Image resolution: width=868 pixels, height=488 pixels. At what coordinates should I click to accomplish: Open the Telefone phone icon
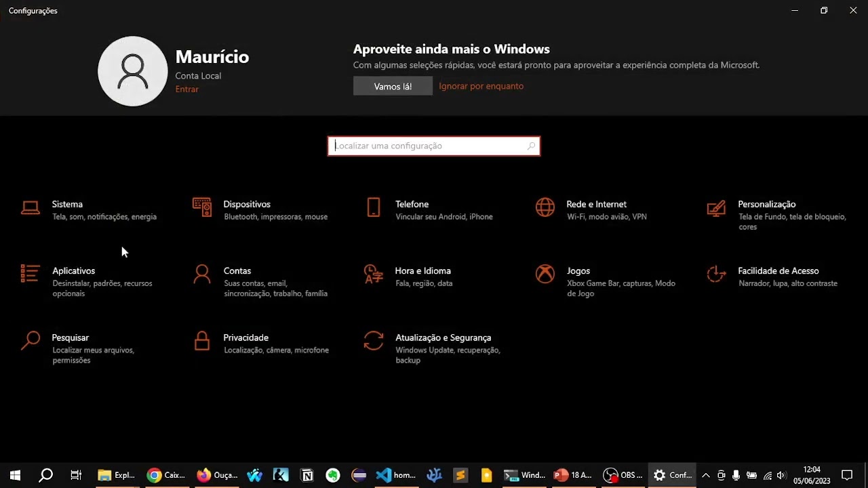tap(373, 207)
